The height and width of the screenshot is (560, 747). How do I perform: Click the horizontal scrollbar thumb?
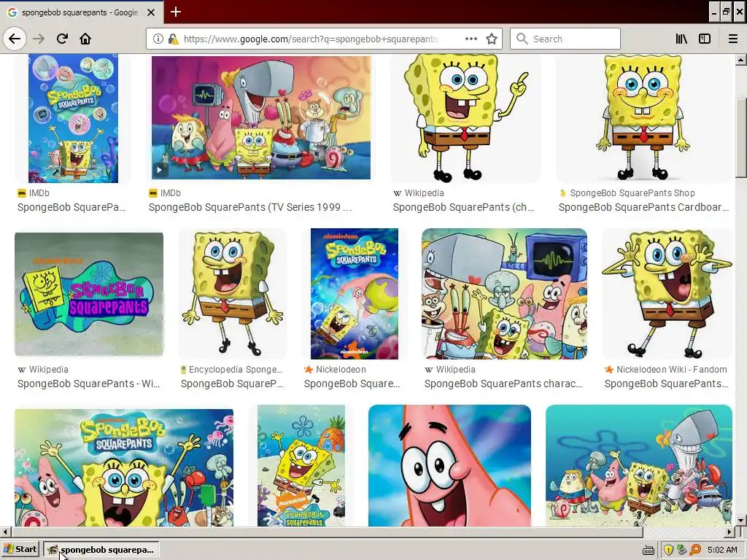coord(327,532)
